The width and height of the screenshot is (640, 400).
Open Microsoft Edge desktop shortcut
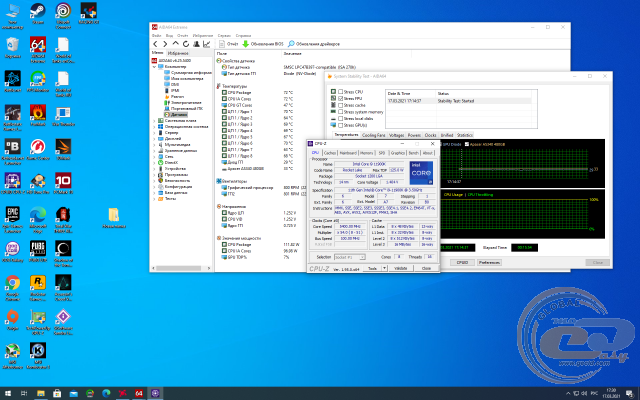(38, 220)
